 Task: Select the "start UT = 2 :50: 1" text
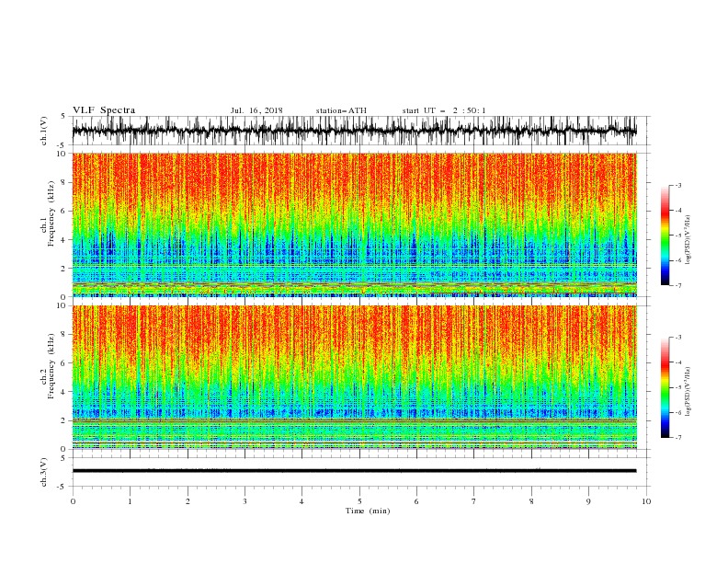(x=444, y=110)
